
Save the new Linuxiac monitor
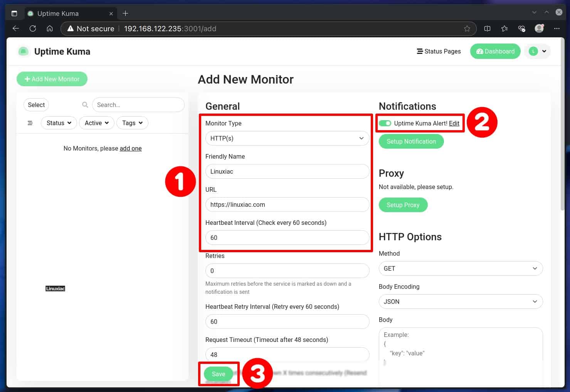(x=218, y=374)
